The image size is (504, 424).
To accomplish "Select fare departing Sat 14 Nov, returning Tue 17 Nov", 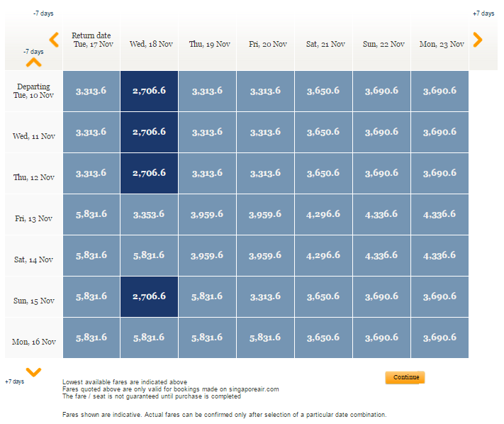I will coord(91,255).
